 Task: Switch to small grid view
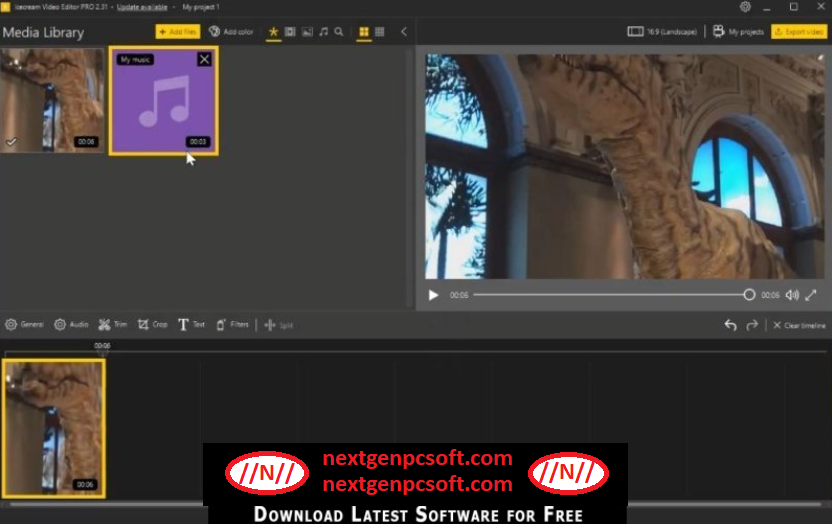380,32
